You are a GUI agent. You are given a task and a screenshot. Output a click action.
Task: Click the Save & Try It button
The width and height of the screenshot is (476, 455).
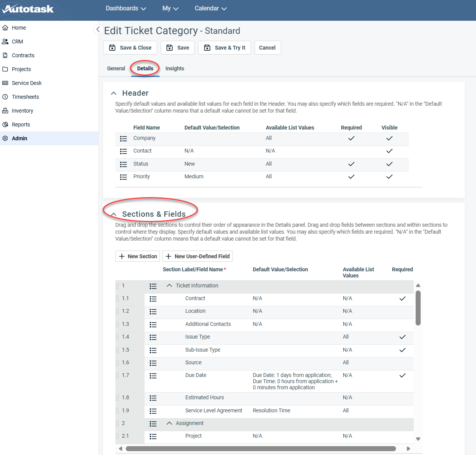[224, 48]
